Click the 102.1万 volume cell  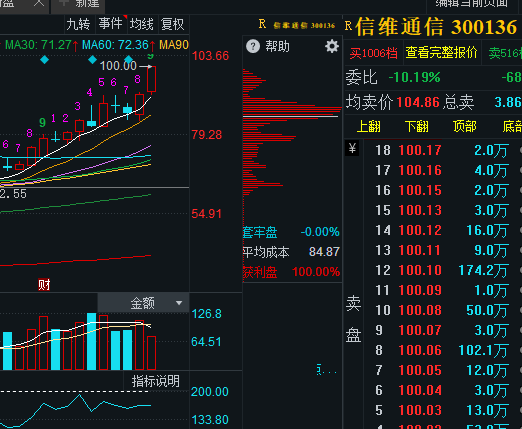484,351
